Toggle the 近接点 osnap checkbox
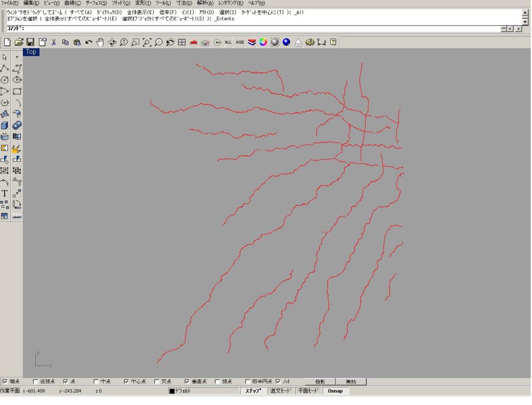Image resolution: width=532 pixels, height=405 pixels. click(x=36, y=382)
